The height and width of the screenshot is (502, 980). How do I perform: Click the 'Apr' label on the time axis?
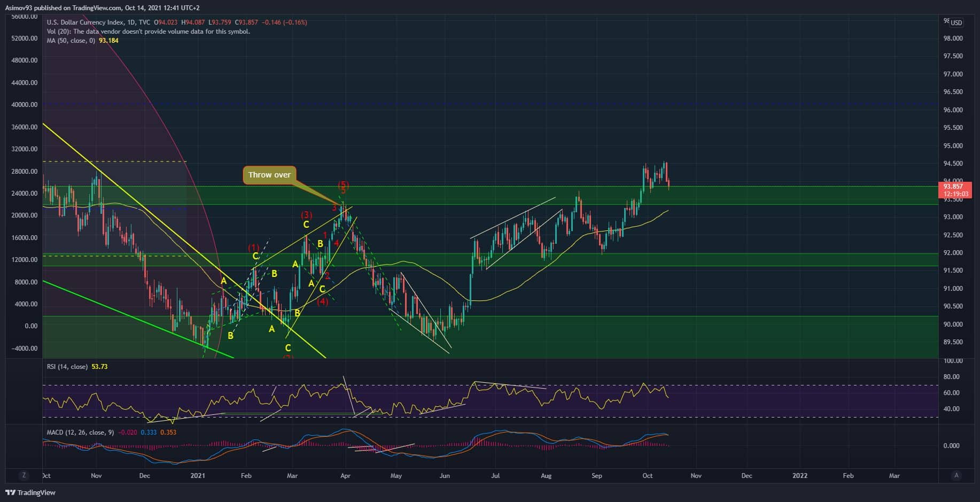pyautogui.click(x=345, y=476)
